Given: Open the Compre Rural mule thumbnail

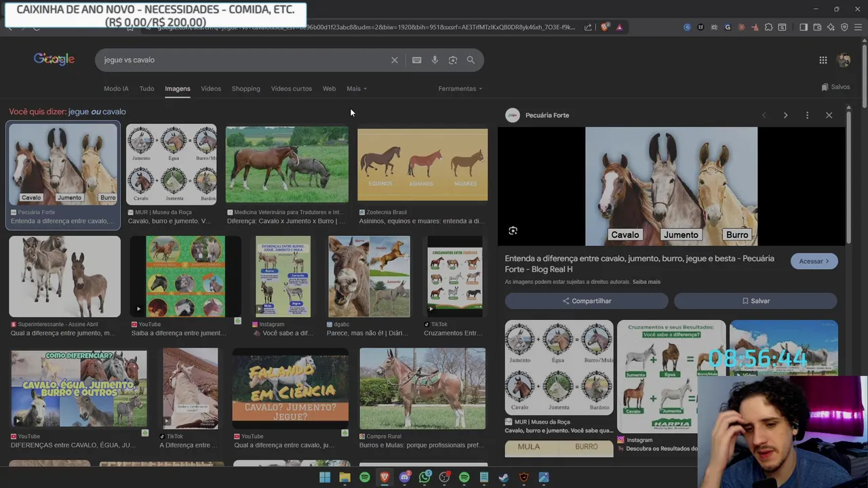Looking at the screenshot, I should point(422,389).
